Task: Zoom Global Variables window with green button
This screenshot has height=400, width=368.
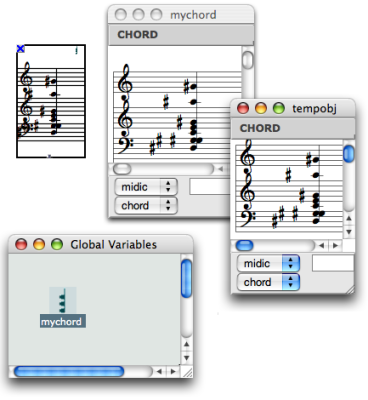Action: pos(57,244)
